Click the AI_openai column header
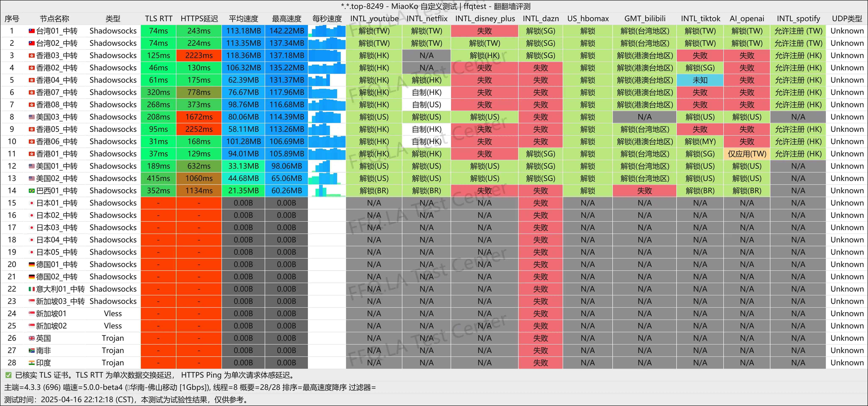The width and height of the screenshot is (868, 406). click(x=747, y=19)
